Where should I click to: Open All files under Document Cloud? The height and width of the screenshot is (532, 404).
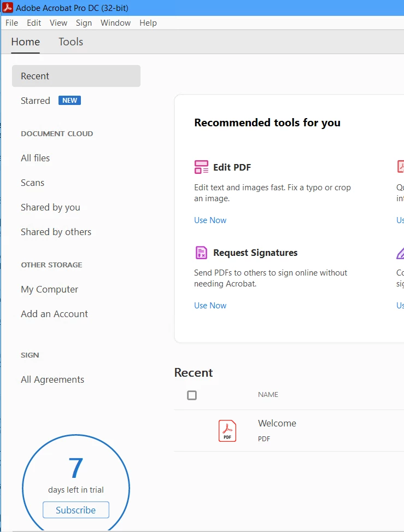pos(36,158)
